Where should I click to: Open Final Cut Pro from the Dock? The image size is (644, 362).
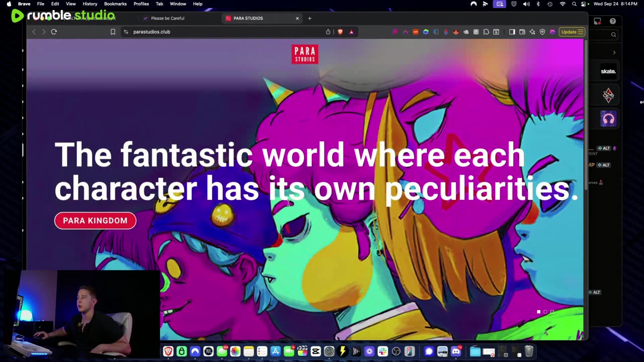click(x=302, y=351)
